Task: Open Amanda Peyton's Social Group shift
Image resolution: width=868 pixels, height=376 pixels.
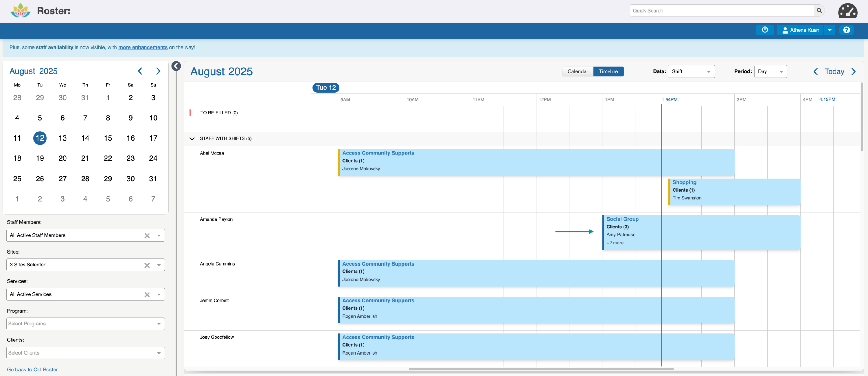Action: coord(701,232)
